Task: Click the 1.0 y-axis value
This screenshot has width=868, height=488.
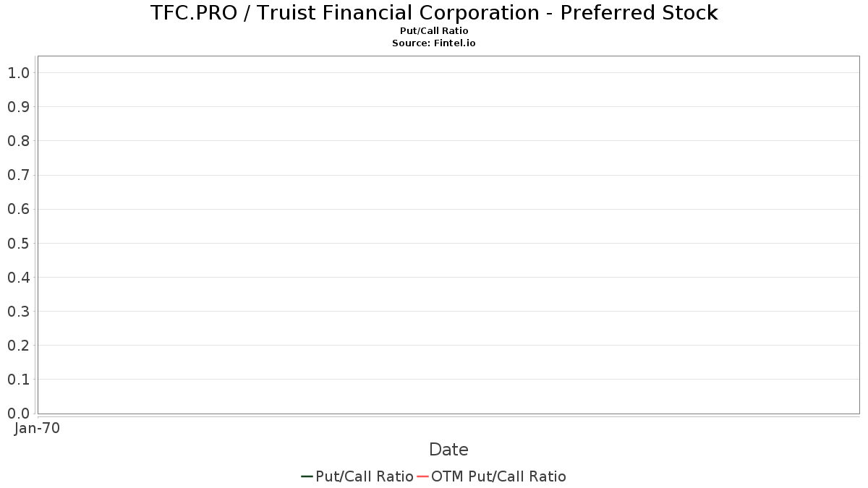Action: tap(19, 72)
